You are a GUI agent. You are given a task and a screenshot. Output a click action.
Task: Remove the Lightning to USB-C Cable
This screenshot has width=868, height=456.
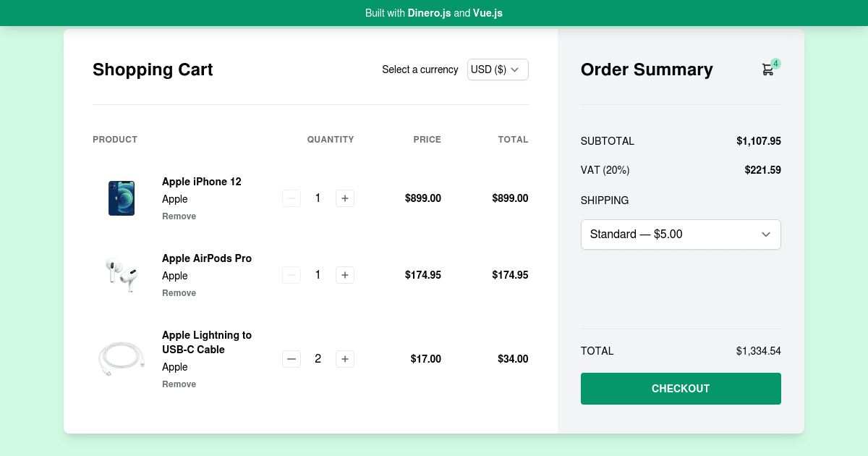179,384
